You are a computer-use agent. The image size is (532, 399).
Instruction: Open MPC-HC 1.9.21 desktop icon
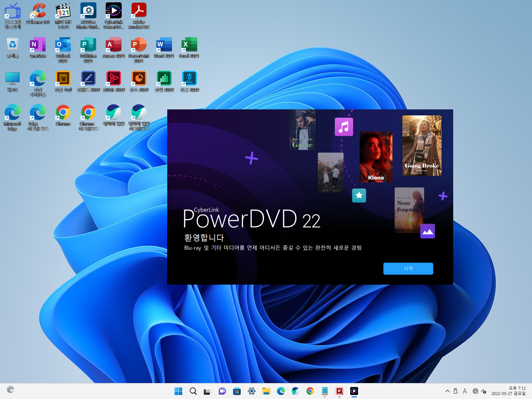63,16
